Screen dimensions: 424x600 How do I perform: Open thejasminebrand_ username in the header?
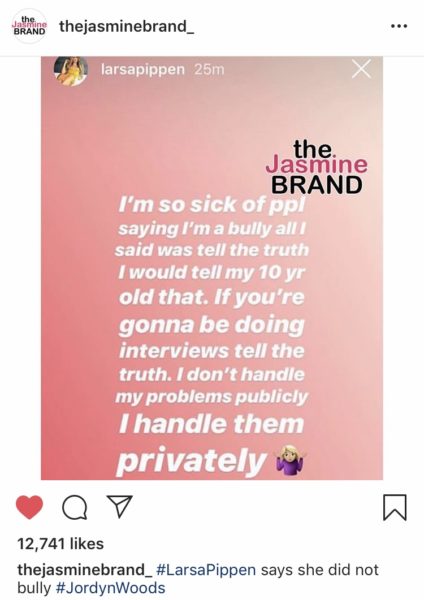point(127,26)
